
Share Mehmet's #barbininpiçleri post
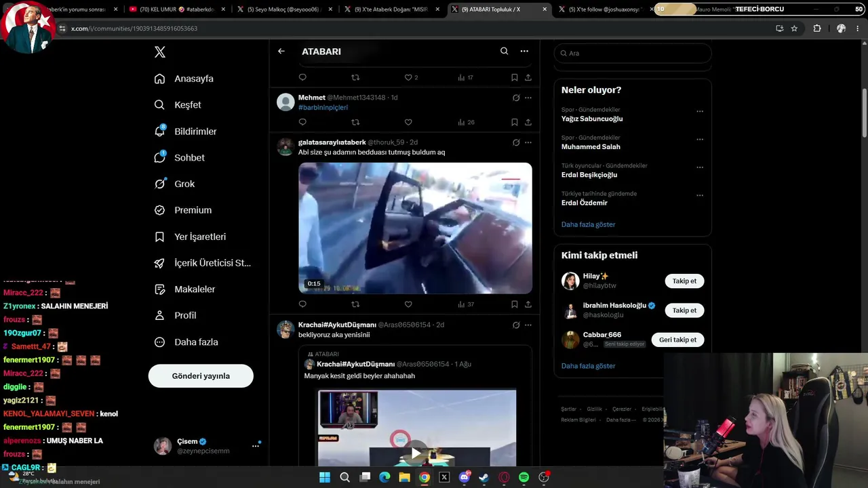528,122
